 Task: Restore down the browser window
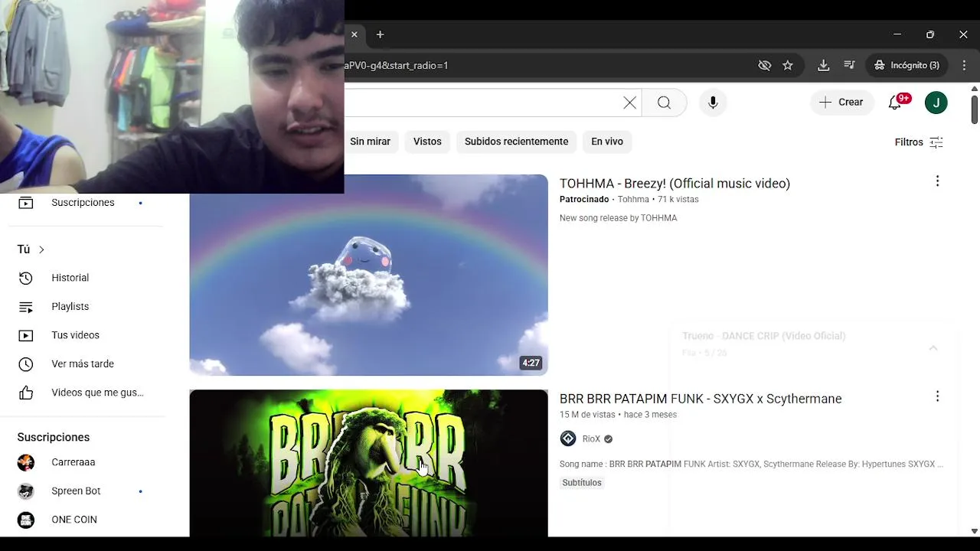[x=930, y=34]
